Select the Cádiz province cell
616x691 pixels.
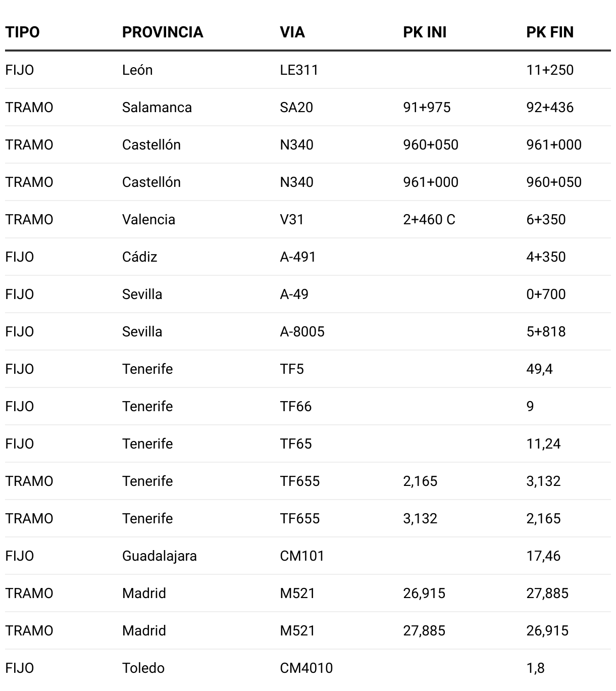139,257
